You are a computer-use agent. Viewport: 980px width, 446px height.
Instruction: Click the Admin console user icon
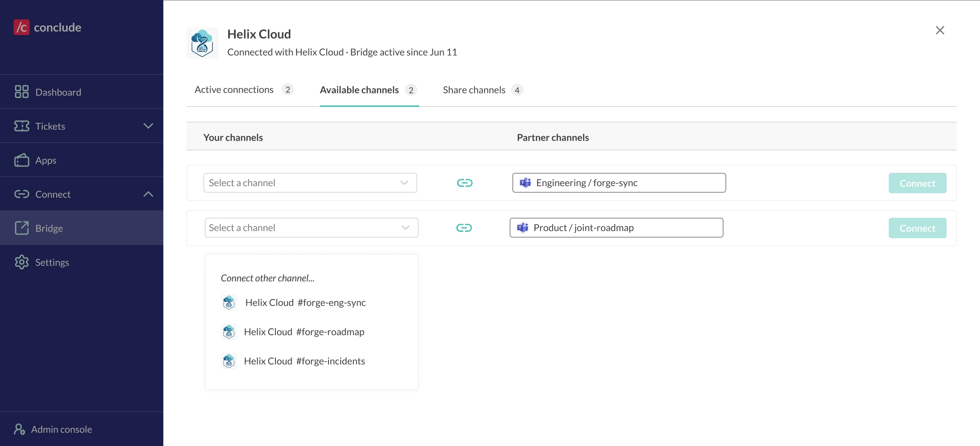[19, 429]
